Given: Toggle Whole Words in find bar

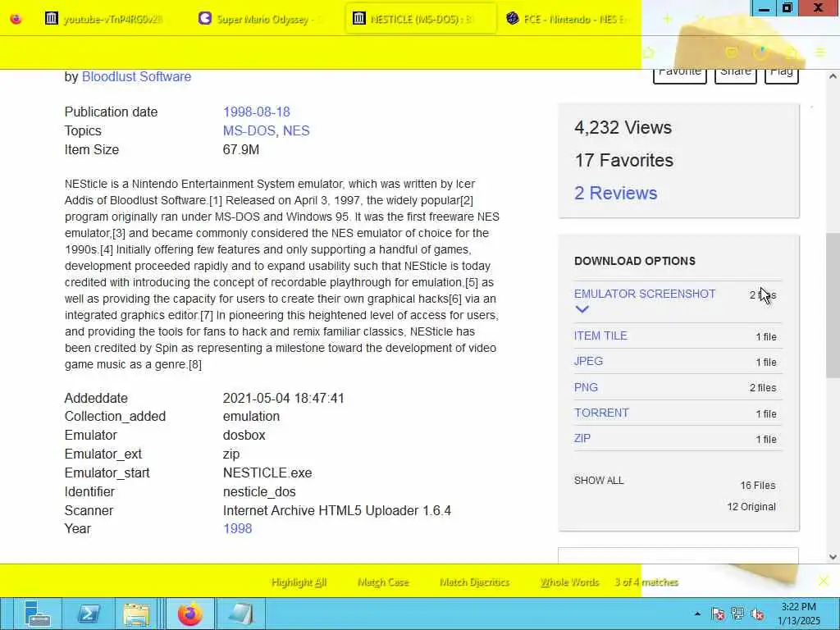Looking at the screenshot, I should pyautogui.click(x=569, y=582).
